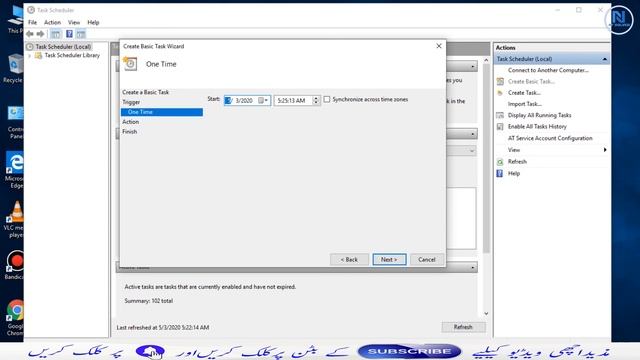Click the Refresh button at the bottom

(x=463, y=327)
